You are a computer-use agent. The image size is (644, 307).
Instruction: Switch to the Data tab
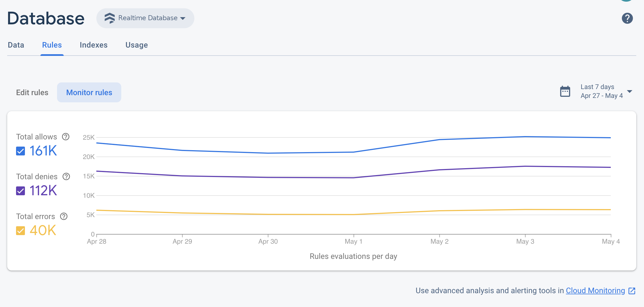[x=16, y=45]
